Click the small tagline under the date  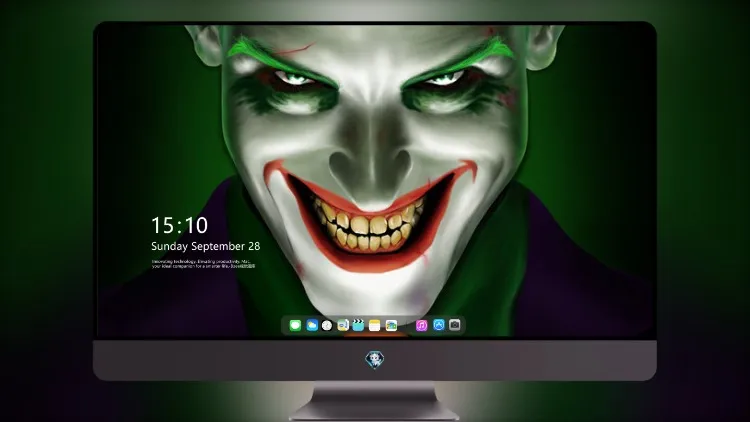click(203, 264)
